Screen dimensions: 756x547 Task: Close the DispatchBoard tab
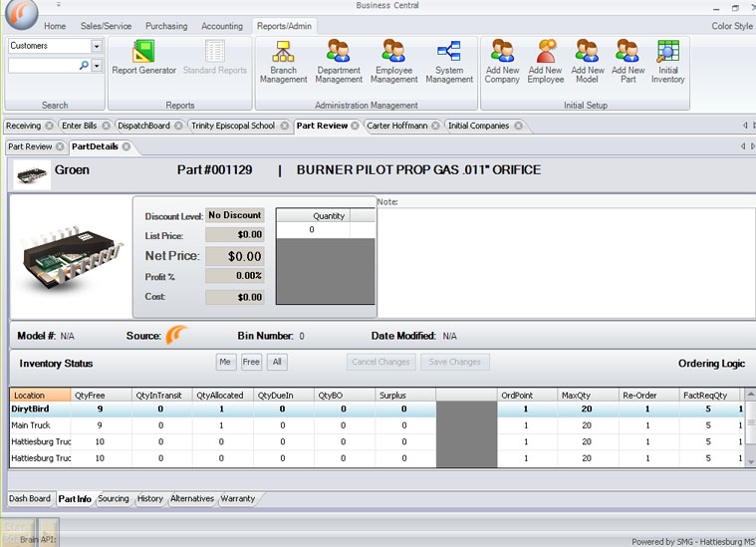pyautogui.click(x=178, y=126)
